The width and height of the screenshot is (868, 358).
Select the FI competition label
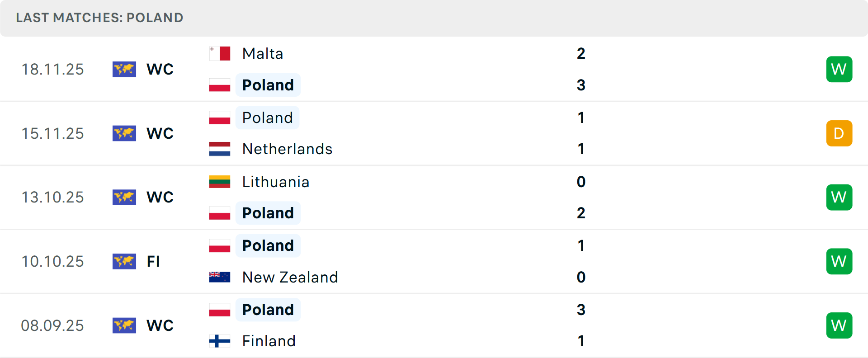point(153,261)
